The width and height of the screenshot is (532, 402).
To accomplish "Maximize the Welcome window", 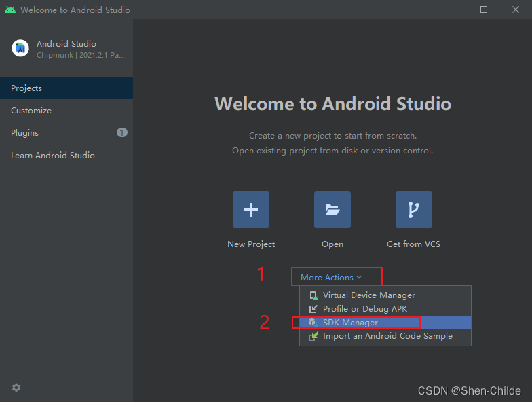I will (484, 10).
